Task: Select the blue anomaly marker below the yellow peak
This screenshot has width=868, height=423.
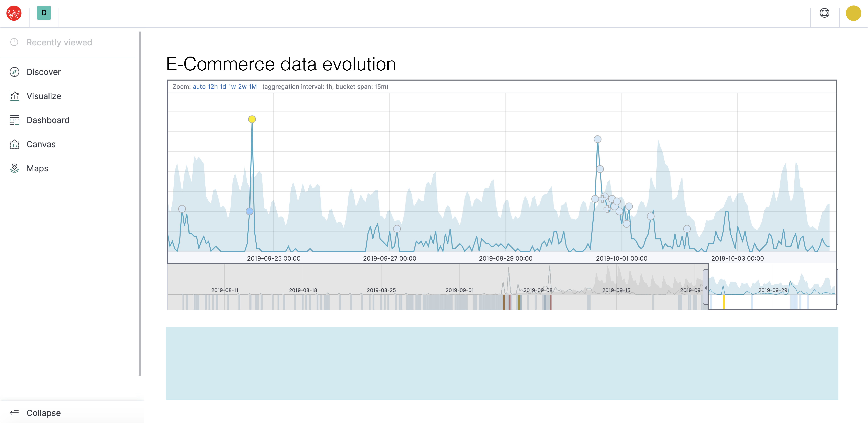Action: click(x=249, y=211)
